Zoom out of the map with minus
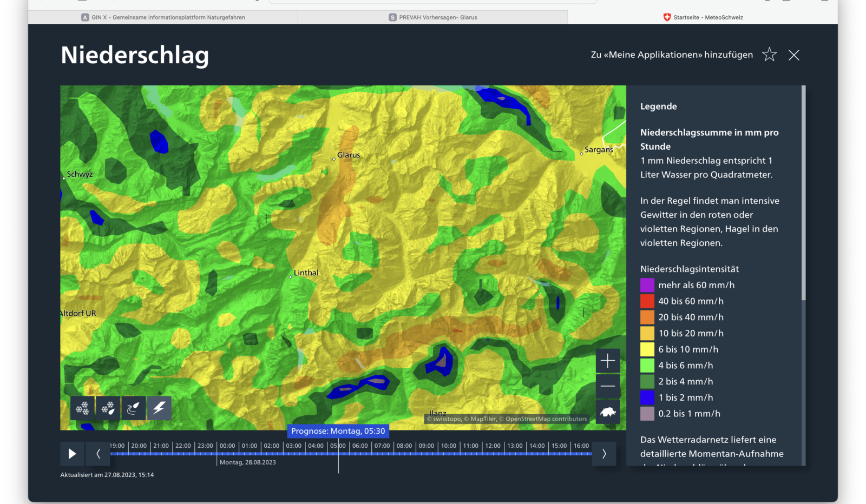Screen dimensions: 866x504 (608, 386)
